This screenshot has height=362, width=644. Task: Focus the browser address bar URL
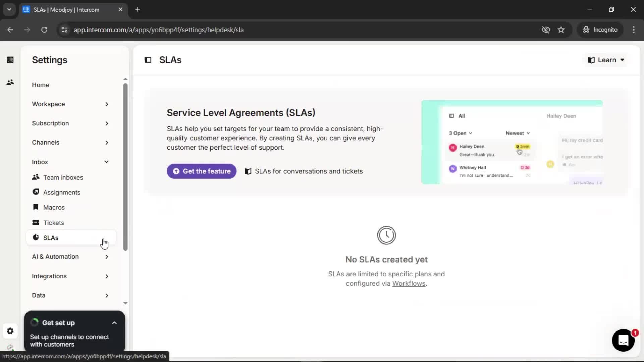[159, 30]
